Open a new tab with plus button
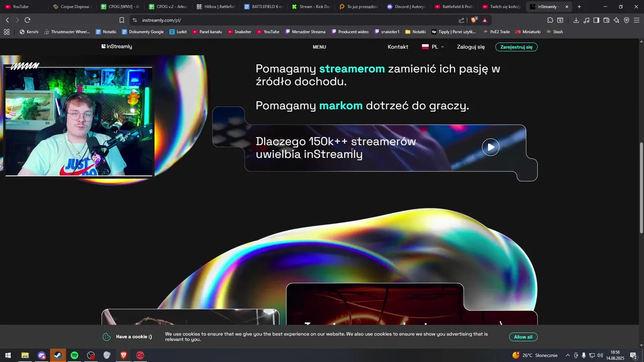The image size is (644, 362). [579, 7]
